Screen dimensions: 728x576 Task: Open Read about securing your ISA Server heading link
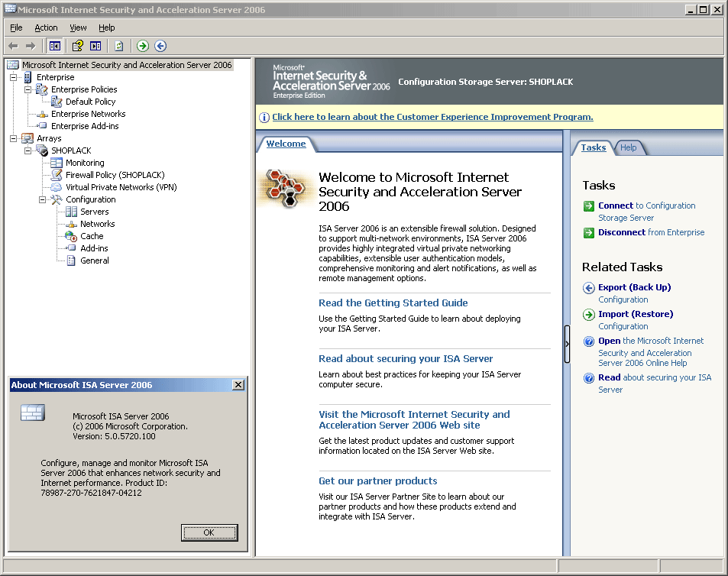click(406, 358)
